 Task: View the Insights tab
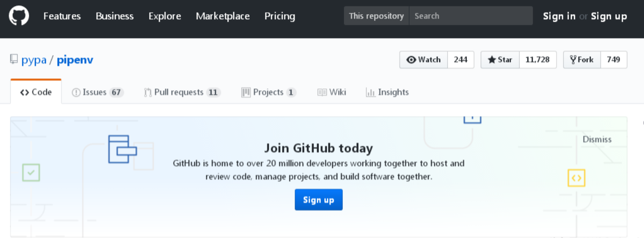[387, 92]
